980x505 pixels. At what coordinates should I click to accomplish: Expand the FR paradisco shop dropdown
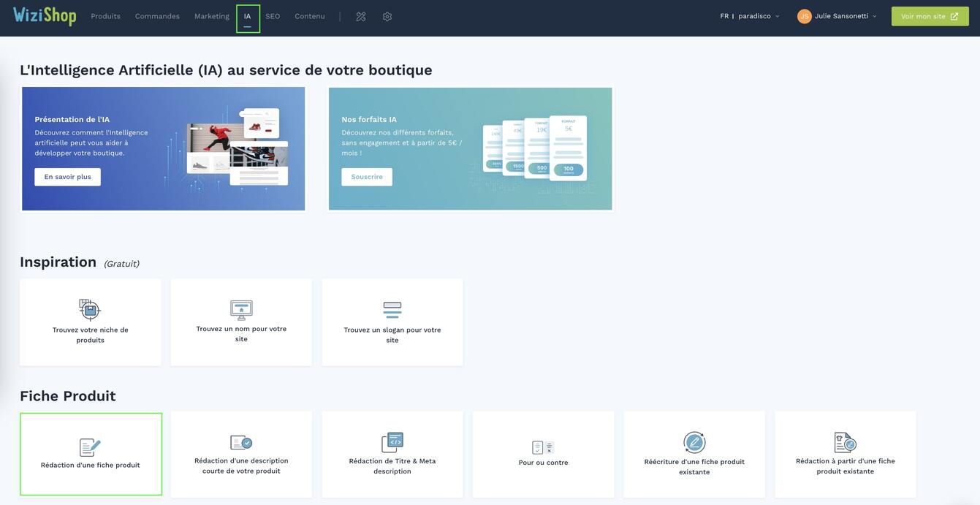point(750,16)
